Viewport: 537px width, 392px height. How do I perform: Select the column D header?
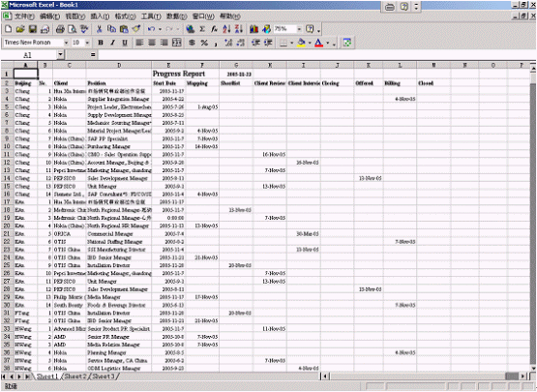click(119, 65)
